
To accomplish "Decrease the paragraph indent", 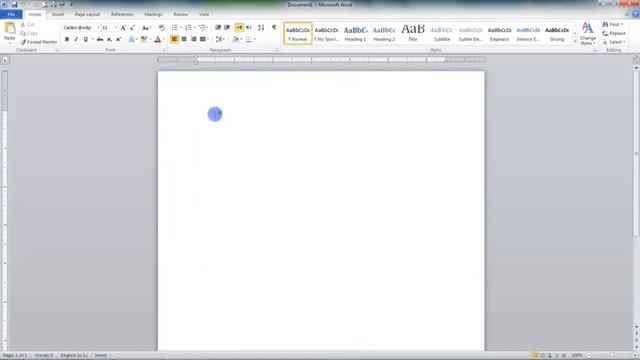I will (x=218, y=28).
